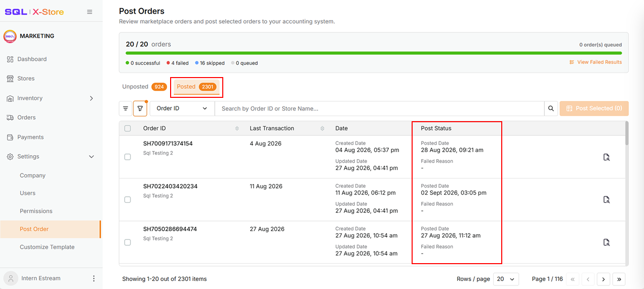Click the Settings gear icon

[10, 157]
